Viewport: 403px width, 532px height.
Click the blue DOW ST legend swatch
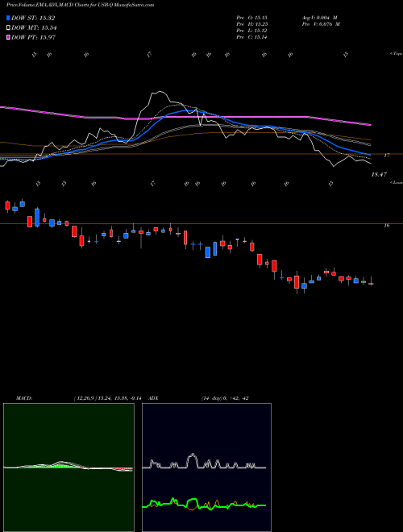click(x=9, y=19)
